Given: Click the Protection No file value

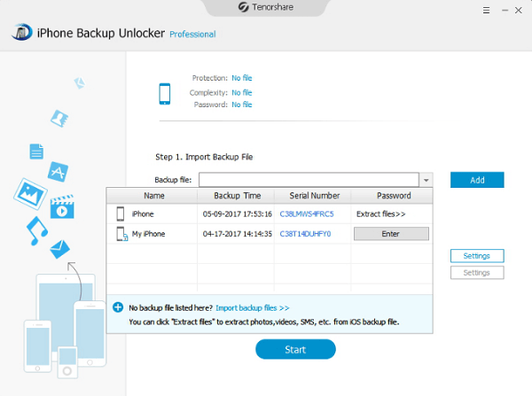Looking at the screenshot, I should pyautogui.click(x=241, y=78).
